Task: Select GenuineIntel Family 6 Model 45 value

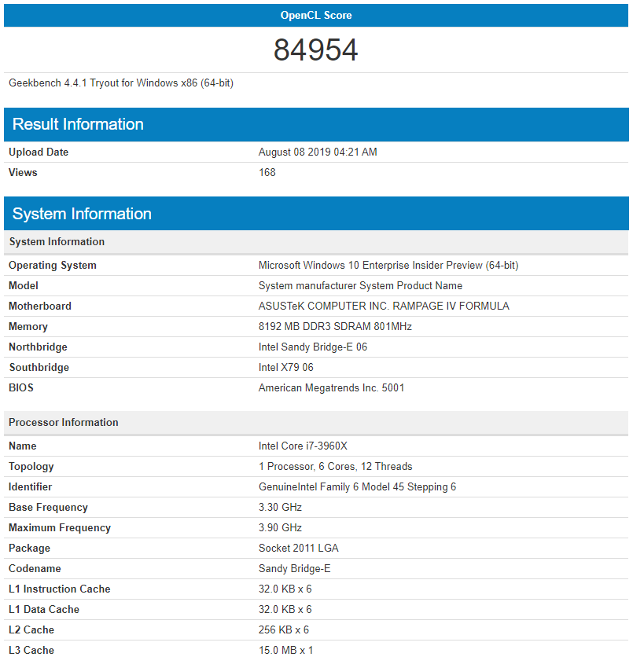Action: 357,487
